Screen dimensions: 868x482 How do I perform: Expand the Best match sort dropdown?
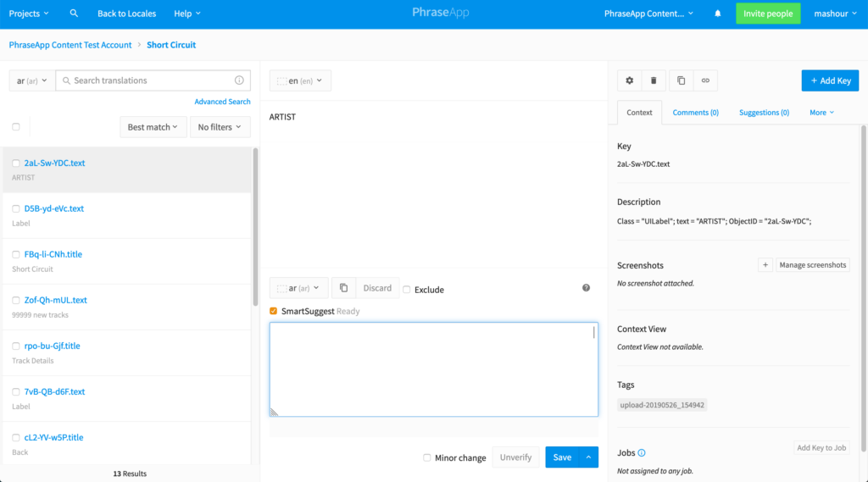pyautogui.click(x=153, y=127)
